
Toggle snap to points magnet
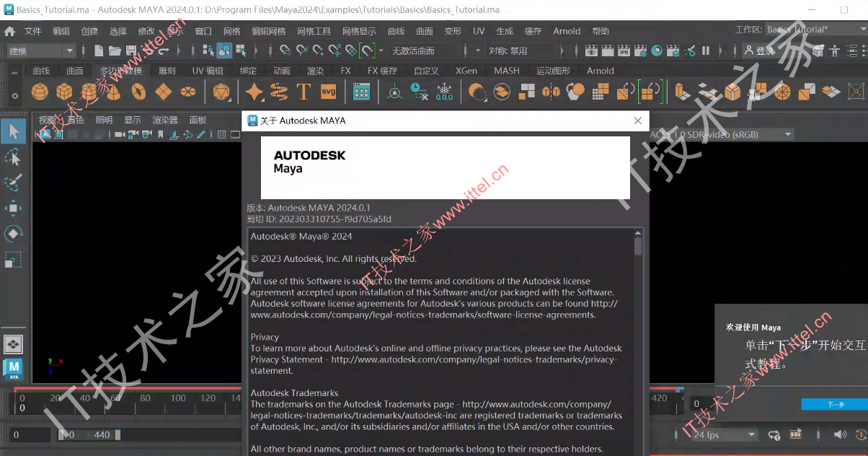tap(318, 51)
